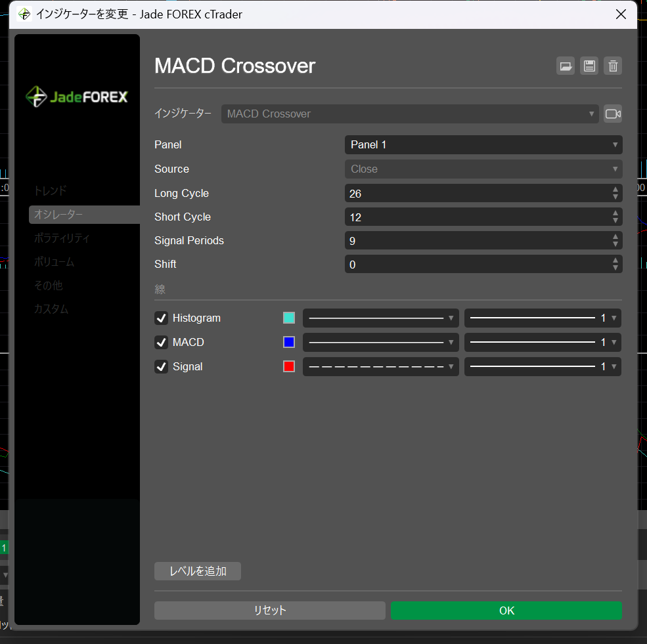Click the save preset floppy disk icon
The width and height of the screenshot is (647, 644).
point(589,66)
